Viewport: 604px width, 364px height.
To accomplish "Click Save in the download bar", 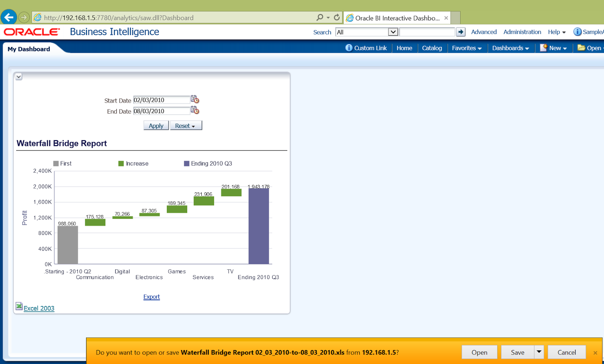I will tap(518, 352).
